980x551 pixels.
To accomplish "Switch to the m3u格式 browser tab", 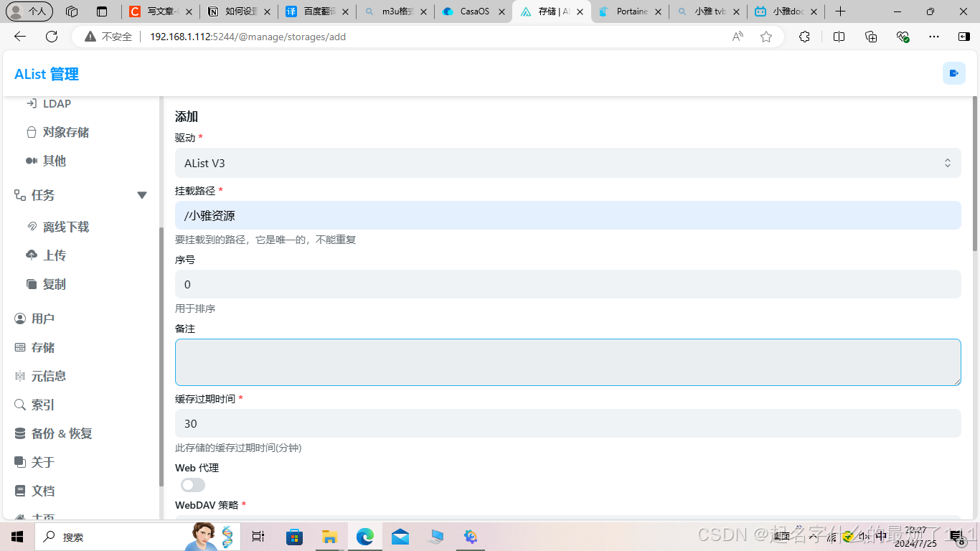I will (395, 11).
